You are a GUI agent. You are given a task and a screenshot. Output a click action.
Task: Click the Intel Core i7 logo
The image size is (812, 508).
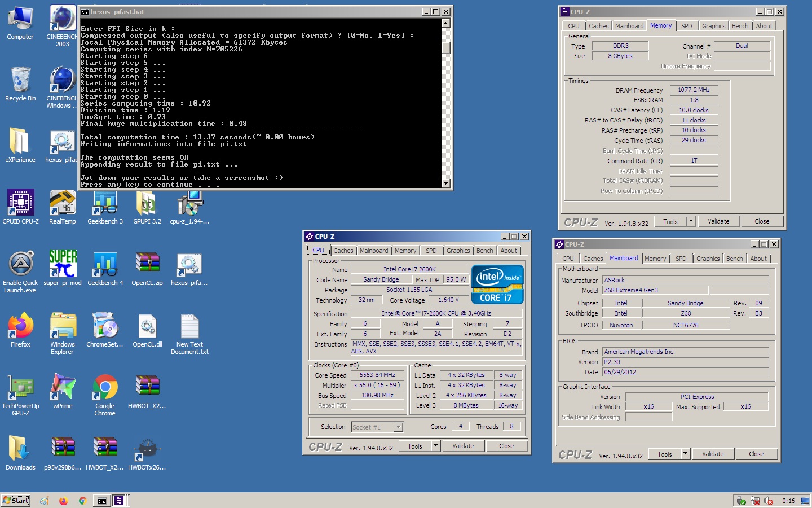tap(497, 284)
